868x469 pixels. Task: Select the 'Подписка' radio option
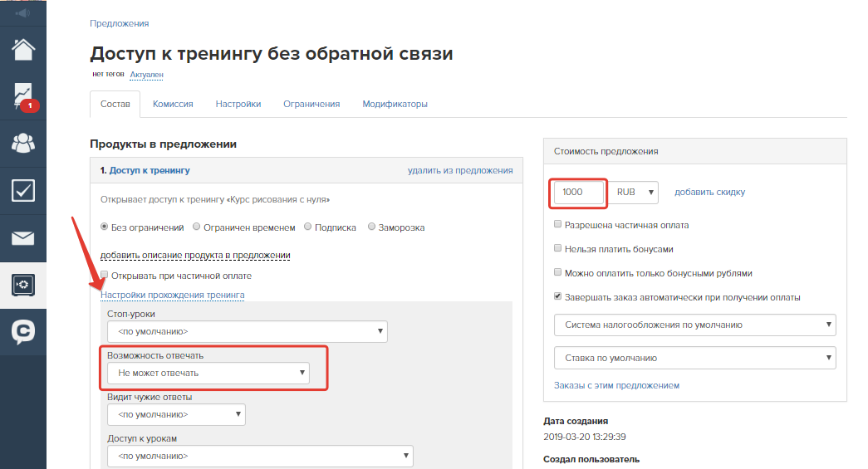[x=308, y=227]
